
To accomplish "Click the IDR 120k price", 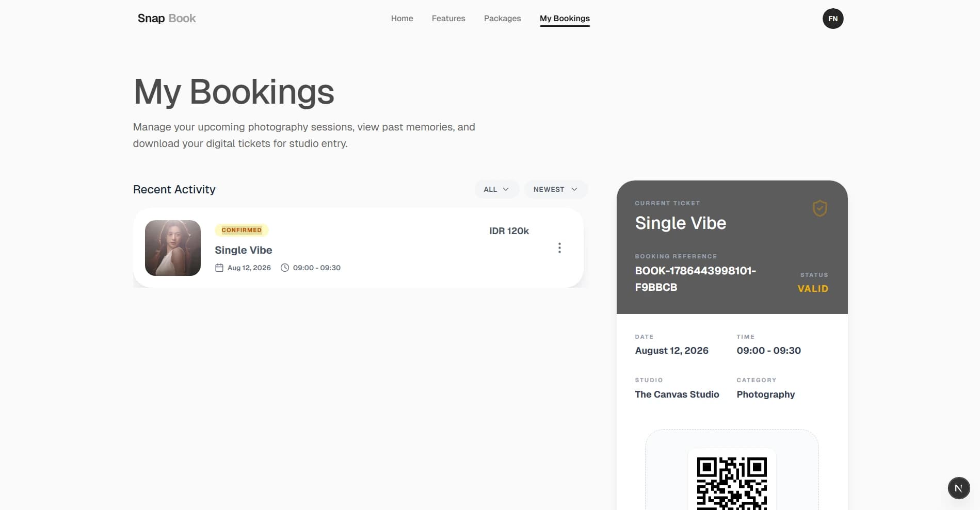I will (x=509, y=231).
